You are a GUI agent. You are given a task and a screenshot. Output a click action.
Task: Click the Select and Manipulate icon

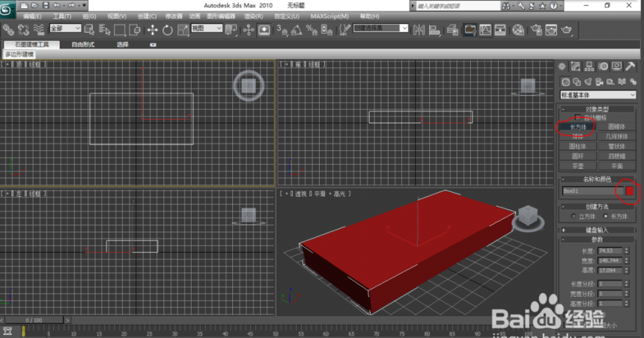point(249,29)
